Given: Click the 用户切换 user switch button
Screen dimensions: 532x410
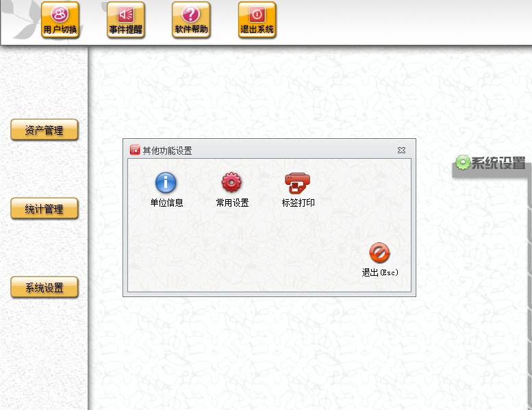Looking at the screenshot, I should click(60, 20).
